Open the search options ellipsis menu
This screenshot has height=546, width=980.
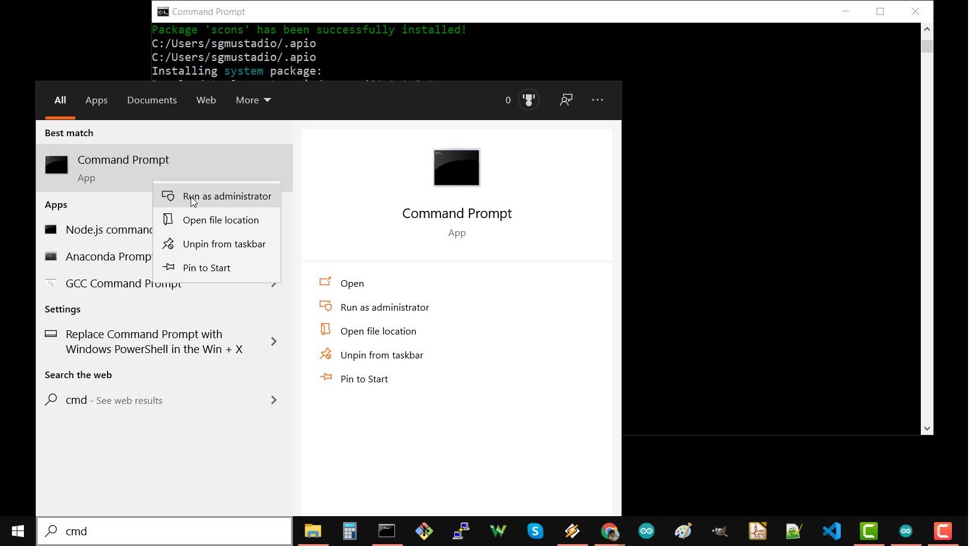pyautogui.click(x=598, y=100)
